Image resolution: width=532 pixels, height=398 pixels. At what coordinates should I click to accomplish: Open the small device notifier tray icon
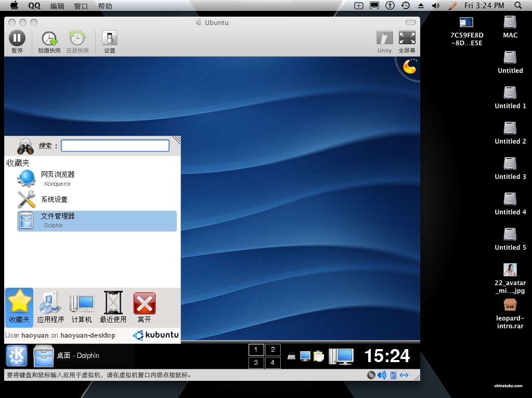click(x=291, y=356)
